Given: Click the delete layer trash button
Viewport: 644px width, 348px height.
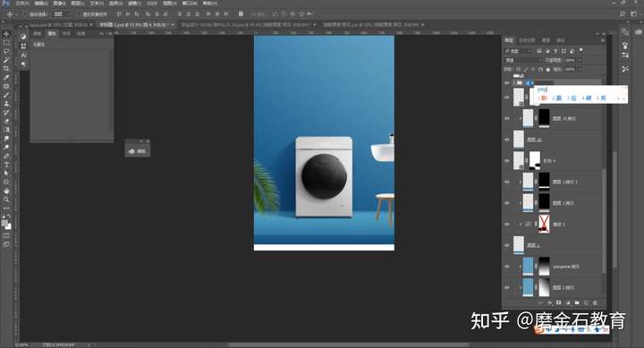Looking at the screenshot, I should point(595,302).
